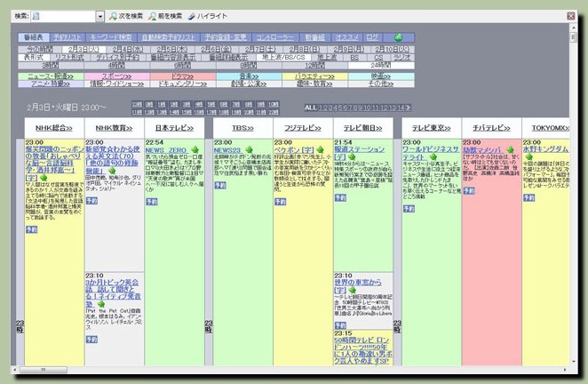Select 表形式 table display mode
This screenshot has width=588, height=384.
(x=34, y=58)
